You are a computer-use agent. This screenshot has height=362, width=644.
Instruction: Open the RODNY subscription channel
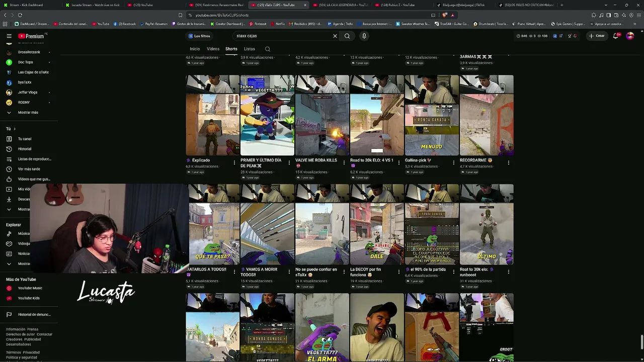click(24, 103)
